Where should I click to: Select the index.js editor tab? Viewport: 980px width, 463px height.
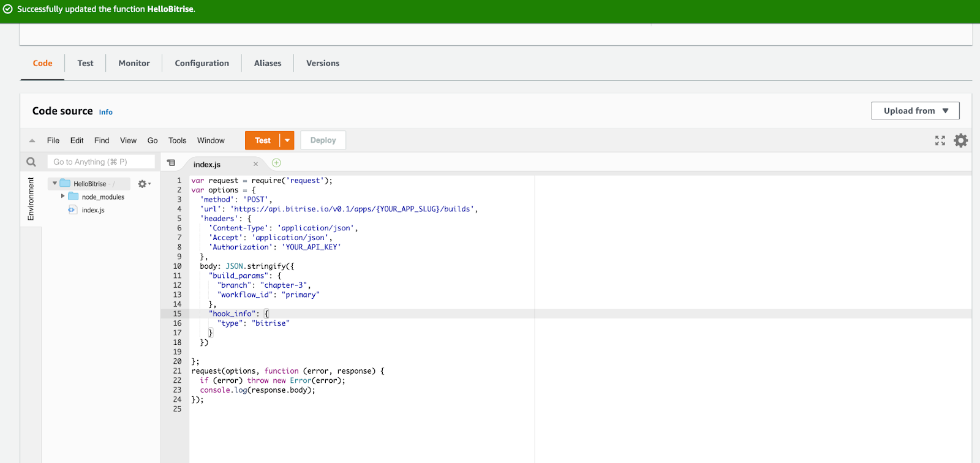click(207, 164)
